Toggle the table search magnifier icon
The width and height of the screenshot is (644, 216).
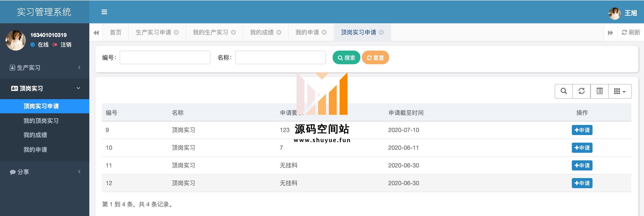coord(564,91)
